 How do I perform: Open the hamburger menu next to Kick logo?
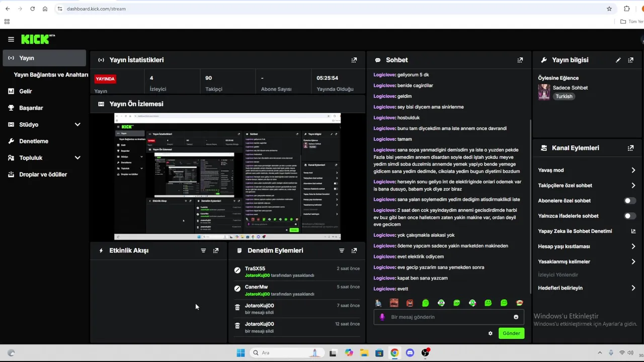pyautogui.click(x=11, y=39)
